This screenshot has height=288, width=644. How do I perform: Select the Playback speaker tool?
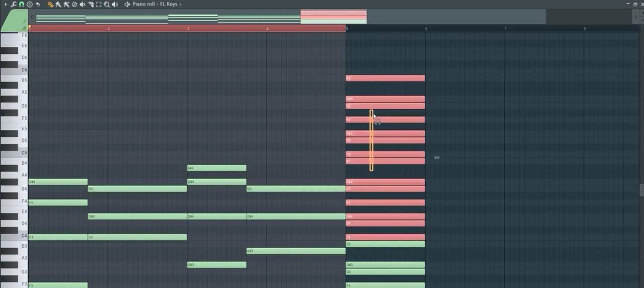tap(115, 4)
